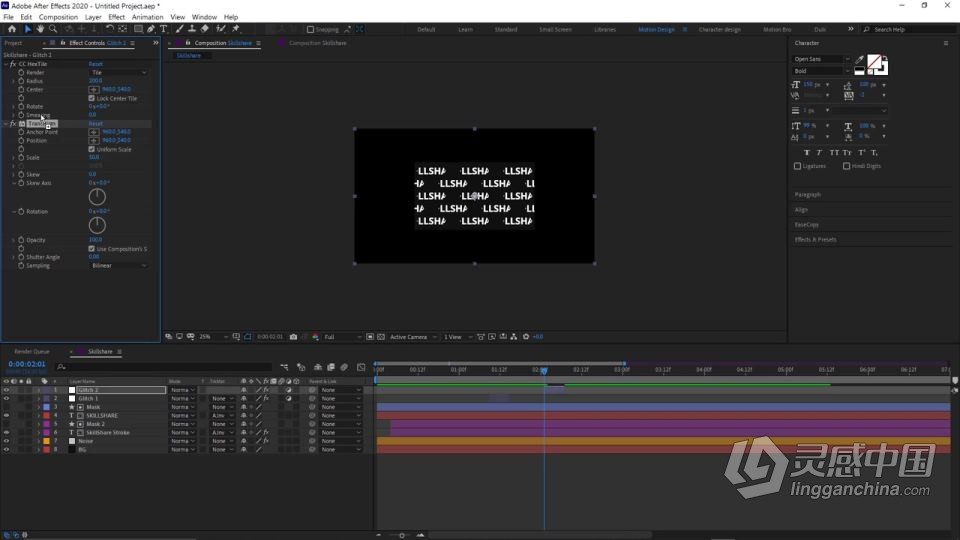Viewport: 960px width, 540px height.
Task: Choose the Eraser tool
Action: [x=205, y=29]
